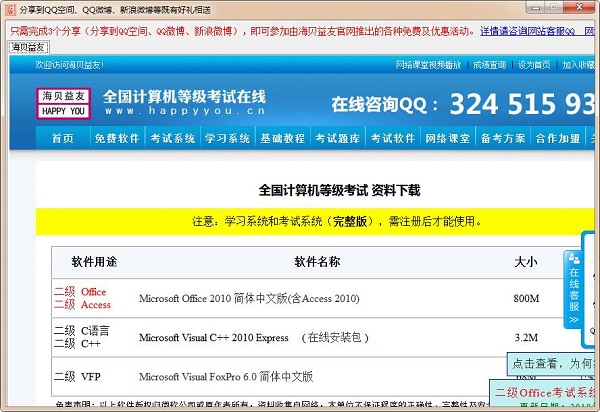This screenshot has width=600, height=412.
Task: Open the 在线客服 side widget
Action: click(574, 289)
